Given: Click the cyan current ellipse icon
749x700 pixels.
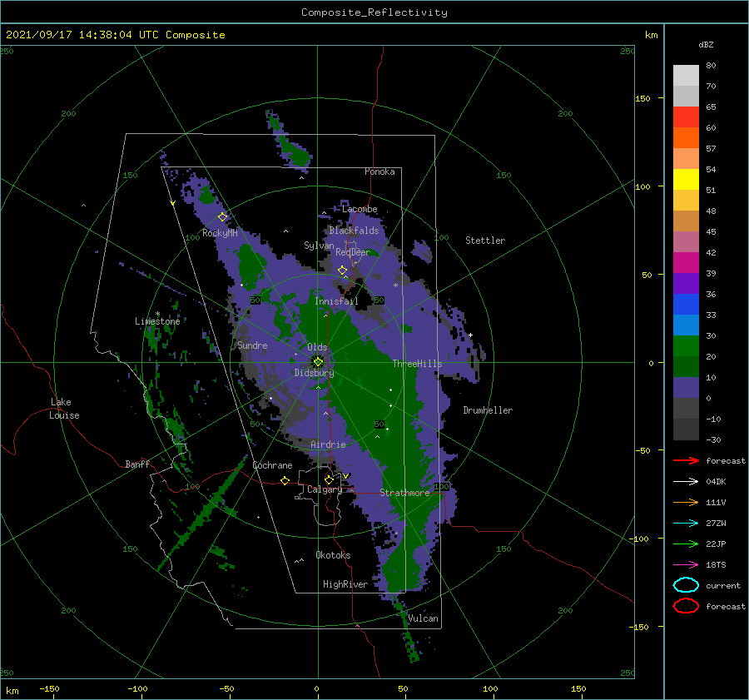Looking at the screenshot, I should point(686,585).
